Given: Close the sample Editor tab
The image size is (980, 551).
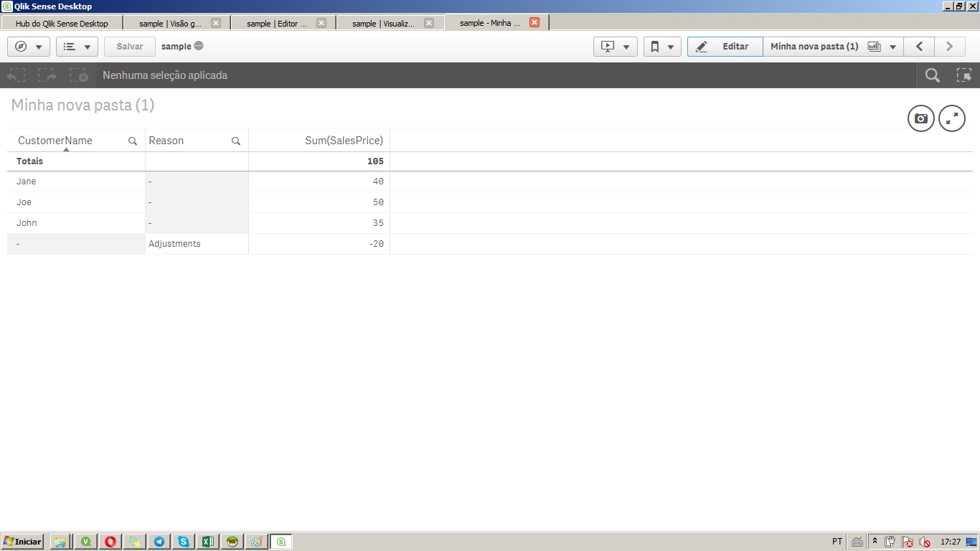Looking at the screenshot, I should coord(321,23).
